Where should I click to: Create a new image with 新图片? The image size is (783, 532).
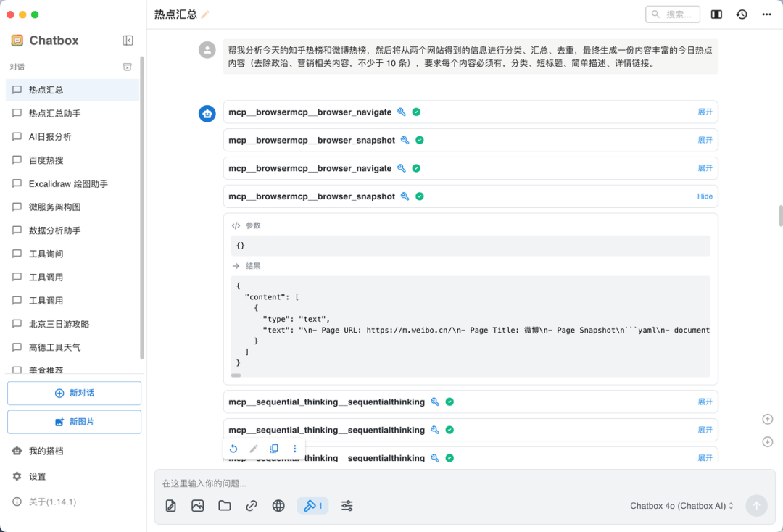click(x=74, y=422)
